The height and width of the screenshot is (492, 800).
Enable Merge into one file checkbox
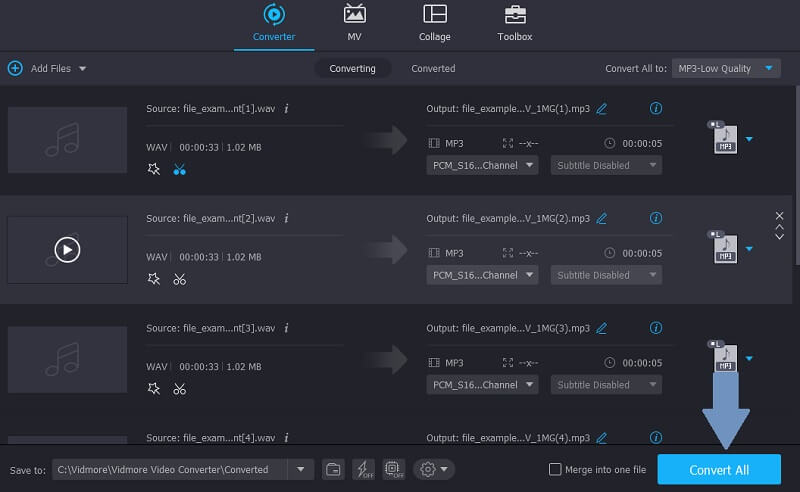click(556, 469)
